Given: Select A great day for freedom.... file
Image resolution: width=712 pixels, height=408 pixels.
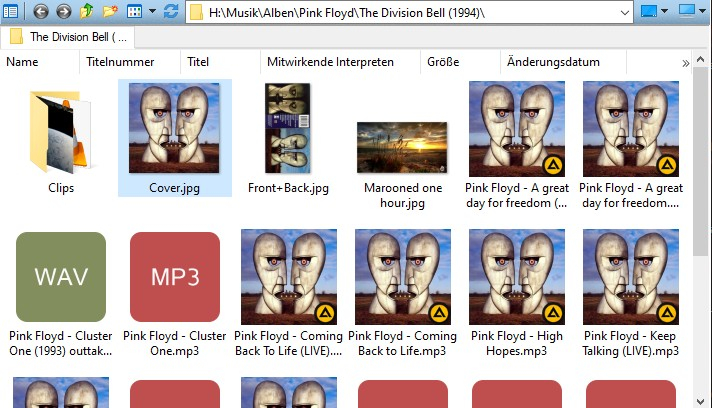Looking at the screenshot, I should pyautogui.click(x=631, y=129).
